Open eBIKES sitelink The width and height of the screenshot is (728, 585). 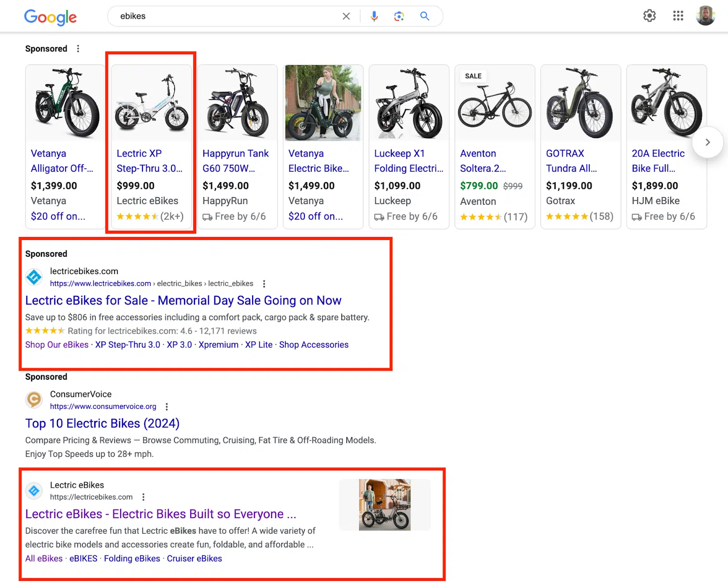pyautogui.click(x=83, y=559)
